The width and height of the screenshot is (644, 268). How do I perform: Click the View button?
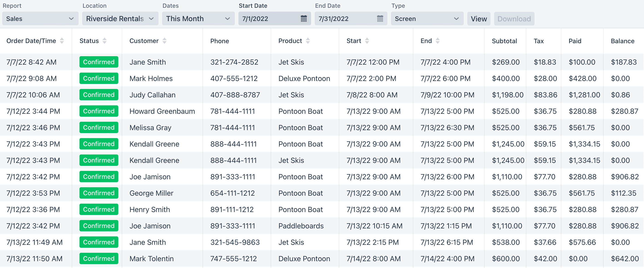tap(479, 18)
